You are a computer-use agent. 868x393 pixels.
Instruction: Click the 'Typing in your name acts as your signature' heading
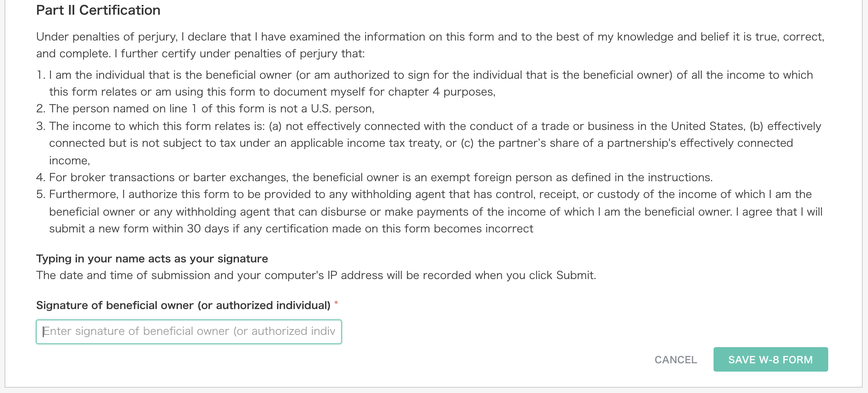152,259
